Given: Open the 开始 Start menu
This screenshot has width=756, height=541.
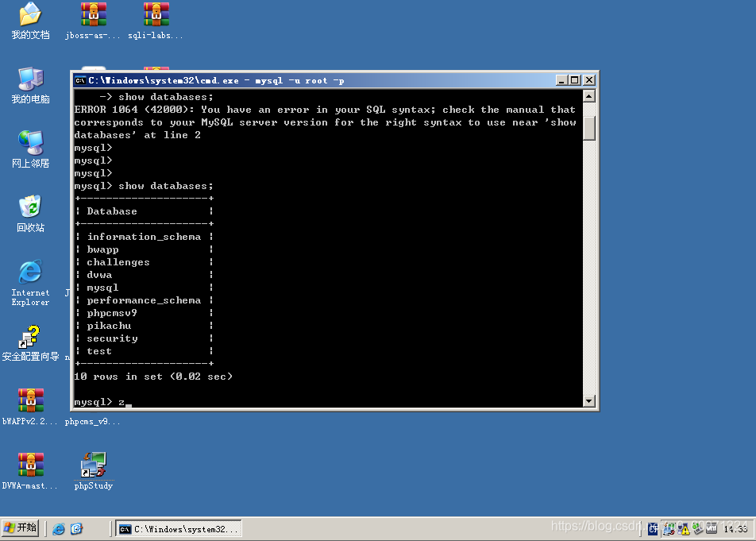Looking at the screenshot, I should [x=20, y=528].
